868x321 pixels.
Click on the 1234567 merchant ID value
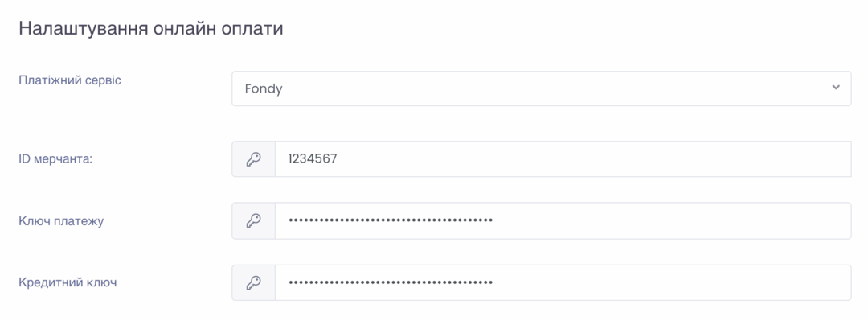pyautogui.click(x=313, y=159)
